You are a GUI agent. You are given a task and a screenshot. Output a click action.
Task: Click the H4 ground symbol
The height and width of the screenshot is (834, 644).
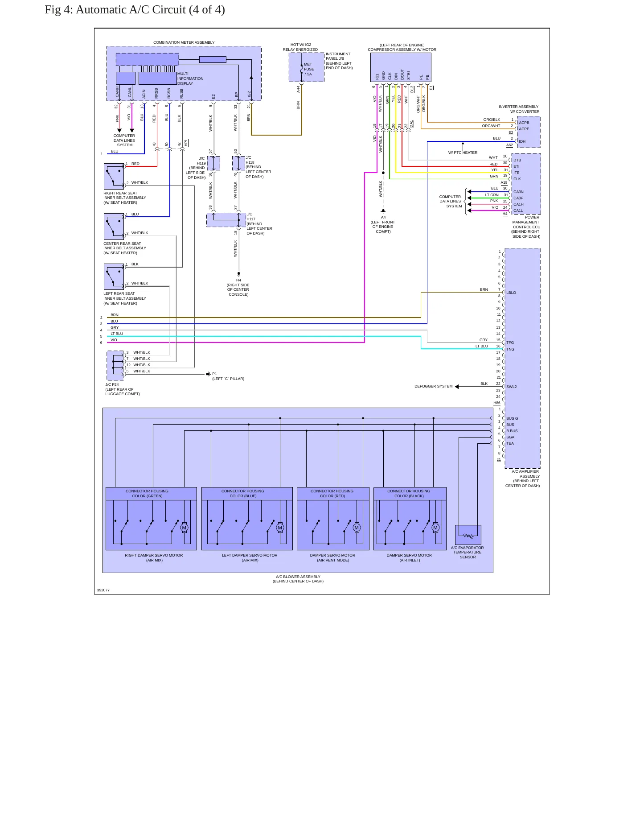[x=238, y=274]
